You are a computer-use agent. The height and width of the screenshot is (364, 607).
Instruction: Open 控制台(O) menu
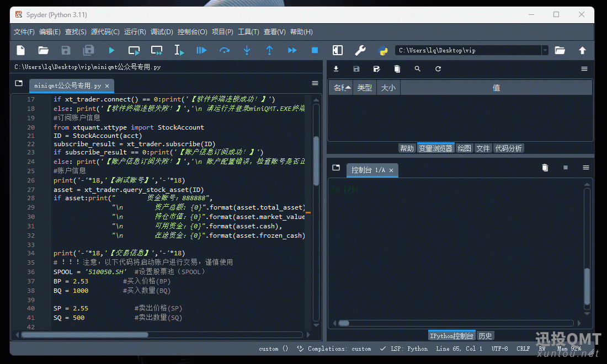tap(193, 32)
